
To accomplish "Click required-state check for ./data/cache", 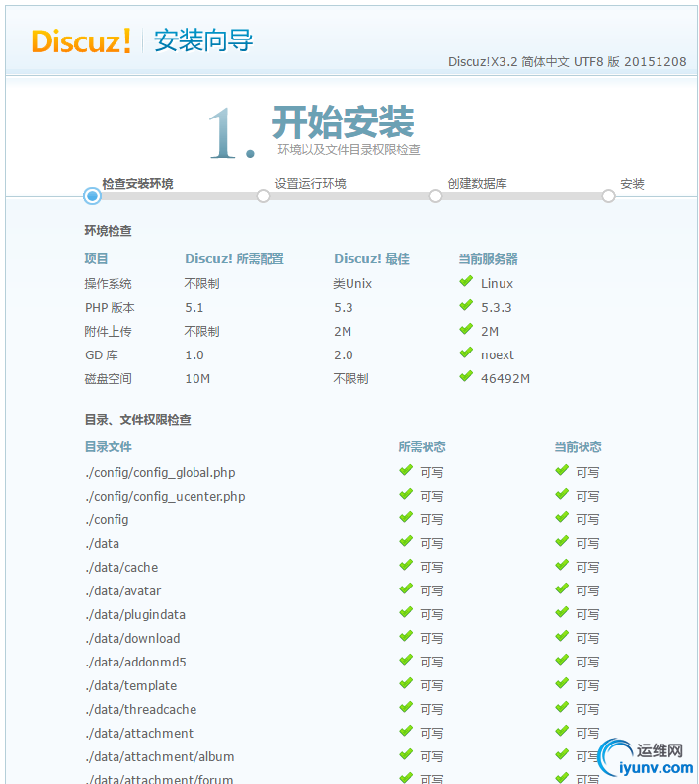I will (x=406, y=565).
